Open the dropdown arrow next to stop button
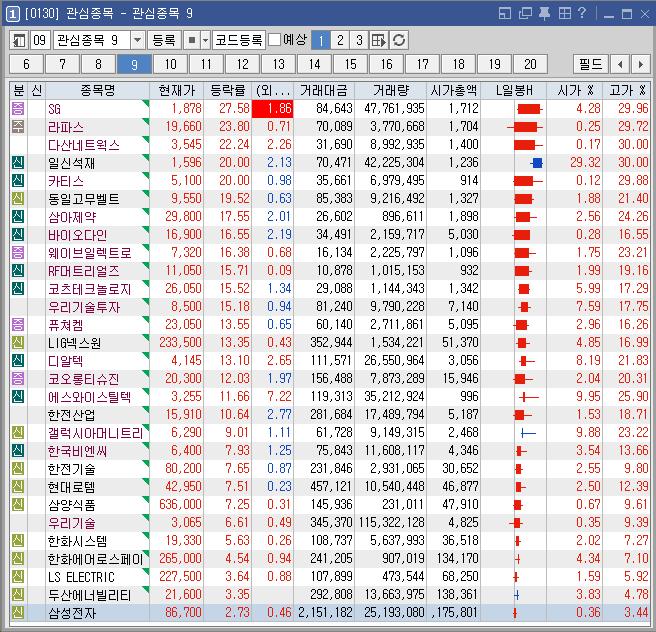The height and width of the screenshot is (632, 656). [x=205, y=41]
